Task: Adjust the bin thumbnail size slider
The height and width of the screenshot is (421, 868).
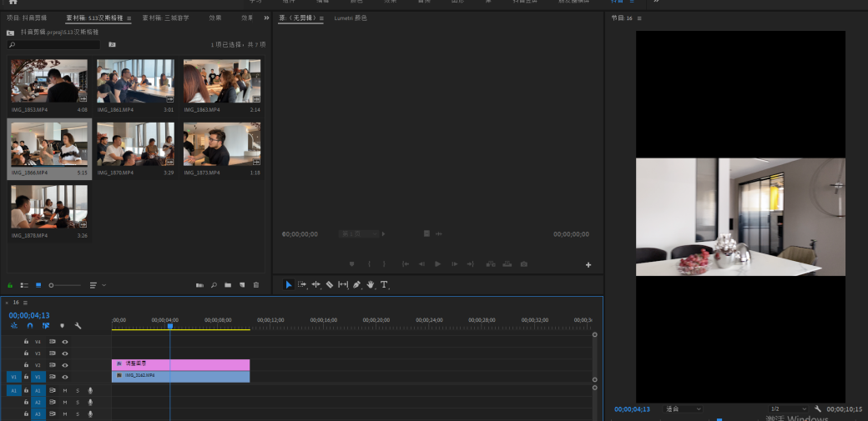Action: (64, 285)
